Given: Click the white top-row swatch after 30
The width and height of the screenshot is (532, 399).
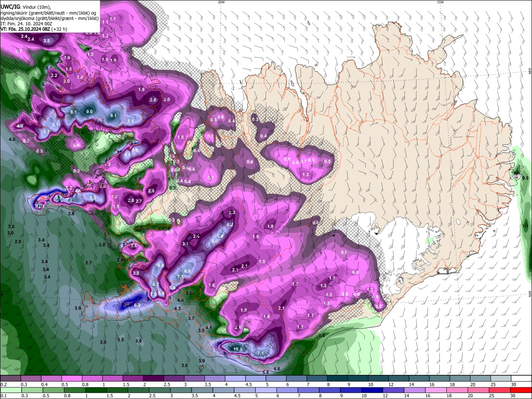Looking at the screenshot, I should pos(521,379).
